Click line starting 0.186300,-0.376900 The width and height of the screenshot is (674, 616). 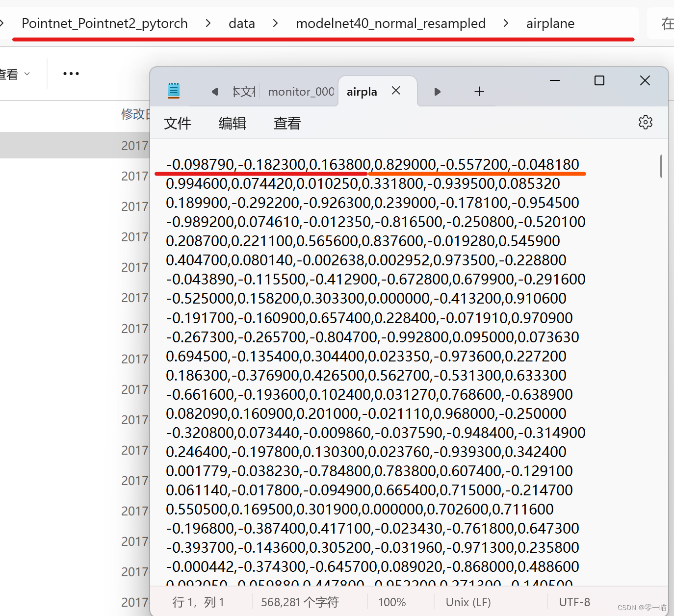click(x=366, y=375)
